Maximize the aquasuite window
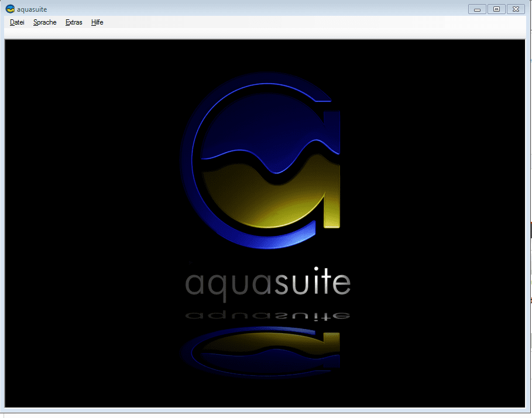The width and height of the screenshot is (532, 418). tap(496, 9)
